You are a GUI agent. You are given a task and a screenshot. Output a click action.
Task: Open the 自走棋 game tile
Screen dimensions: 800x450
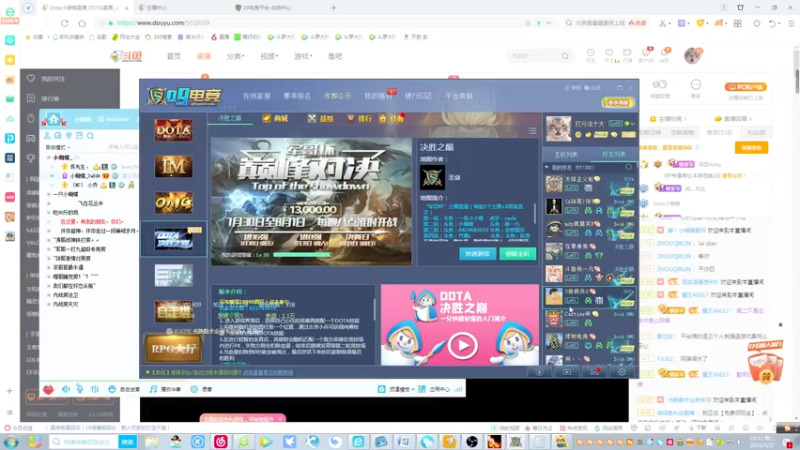click(x=173, y=312)
